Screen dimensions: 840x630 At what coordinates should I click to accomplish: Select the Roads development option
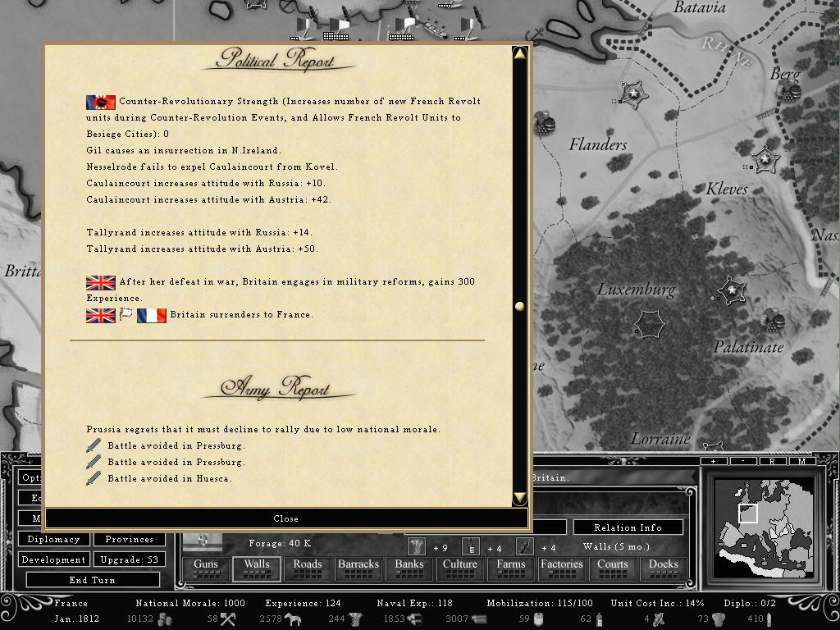308,569
